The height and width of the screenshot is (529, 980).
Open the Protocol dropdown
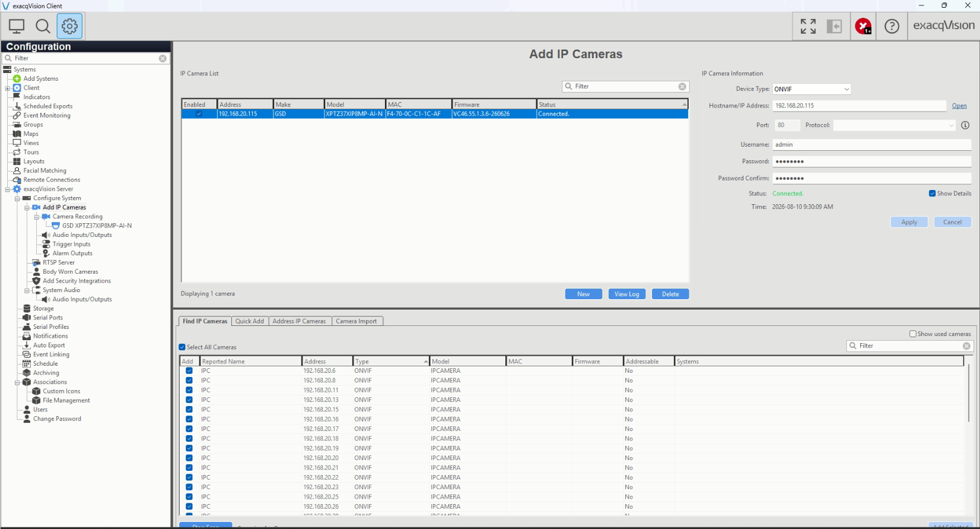coord(895,125)
